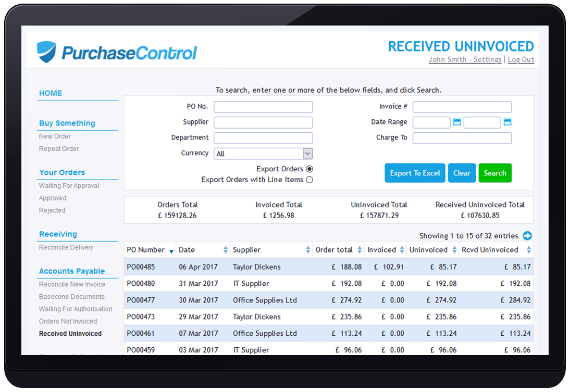
Task: Focus the Supplier input field
Action: click(263, 122)
